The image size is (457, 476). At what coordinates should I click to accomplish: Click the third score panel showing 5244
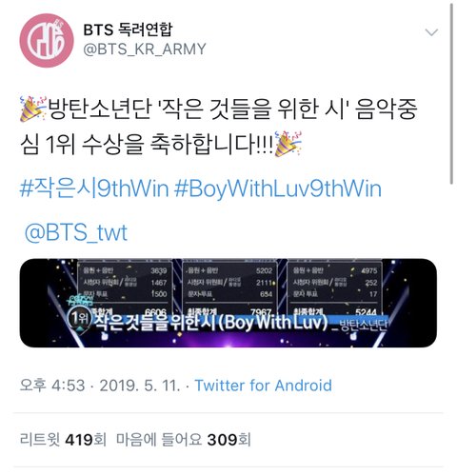click(x=334, y=288)
